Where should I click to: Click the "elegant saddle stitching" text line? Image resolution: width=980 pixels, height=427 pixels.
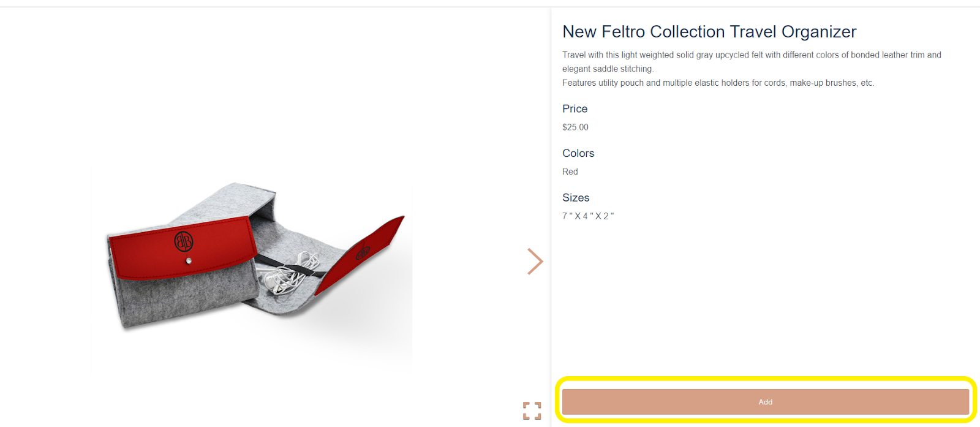(x=608, y=69)
